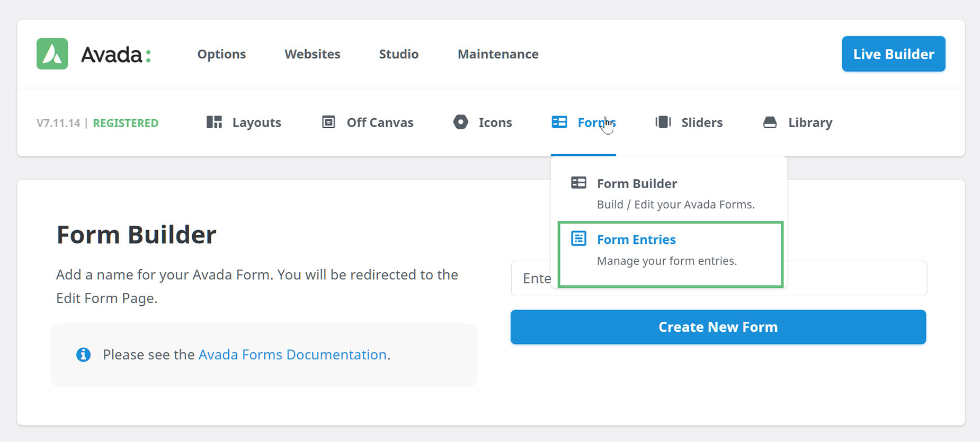Launch the Live Builder
The image size is (980, 442).
[x=894, y=54]
